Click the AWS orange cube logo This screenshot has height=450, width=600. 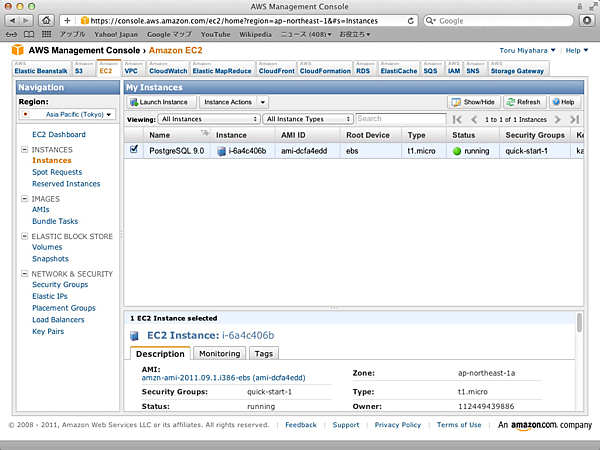point(17,50)
